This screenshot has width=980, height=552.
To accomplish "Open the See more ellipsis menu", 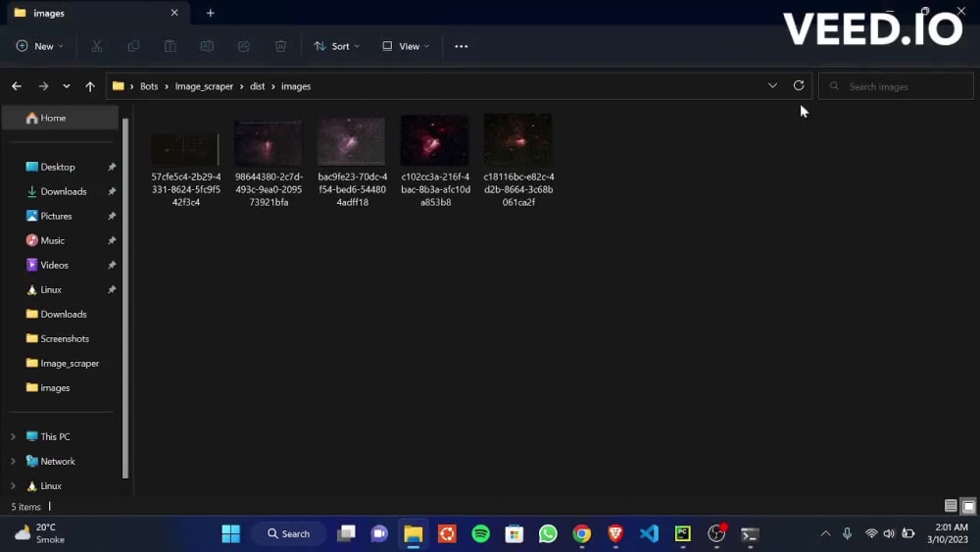I will coord(462,46).
